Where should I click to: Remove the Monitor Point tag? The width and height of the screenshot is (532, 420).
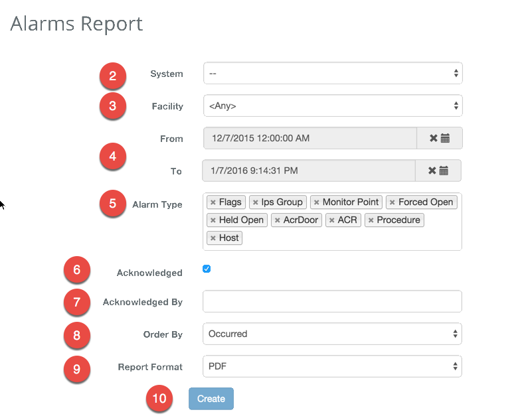click(316, 202)
